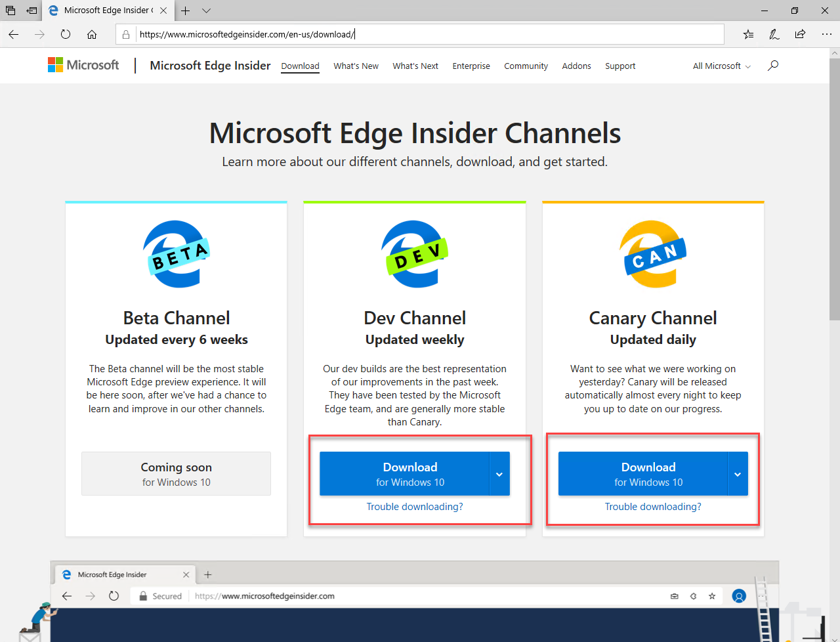The width and height of the screenshot is (840, 642).
Task: Download Canary Channel for Windows 10
Action: coord(642,474)
